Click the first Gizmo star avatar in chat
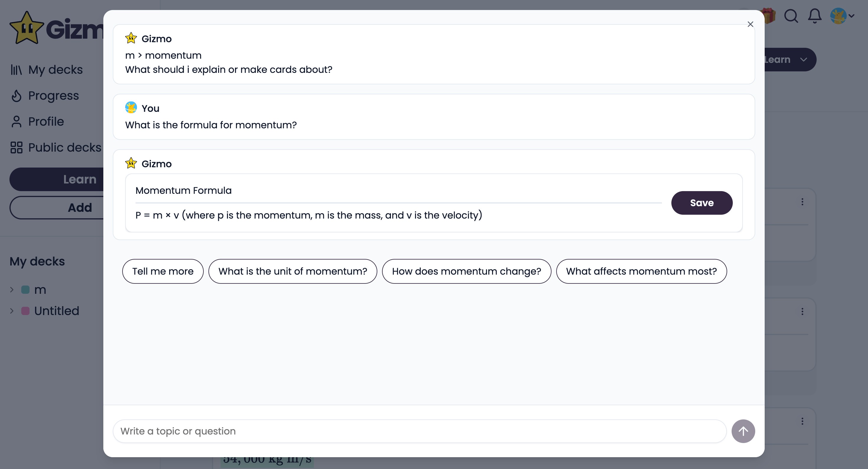This screenshot has height=469, width=868. 131,38
